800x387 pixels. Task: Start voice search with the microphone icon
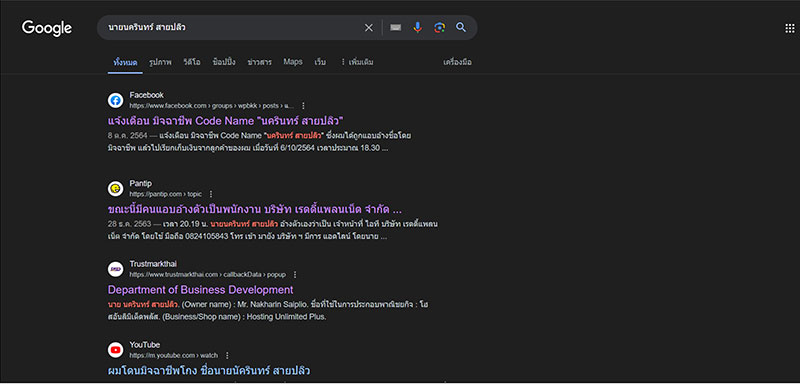point(417,28)
